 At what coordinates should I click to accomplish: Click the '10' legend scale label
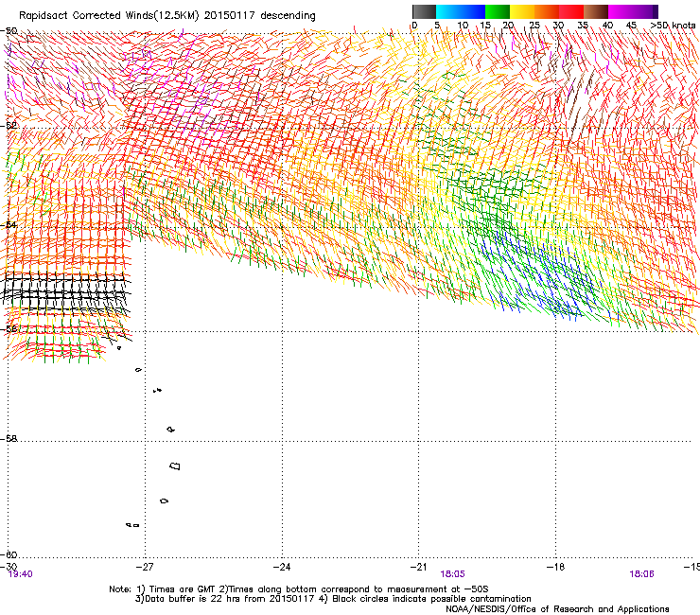tap(463, 26)
